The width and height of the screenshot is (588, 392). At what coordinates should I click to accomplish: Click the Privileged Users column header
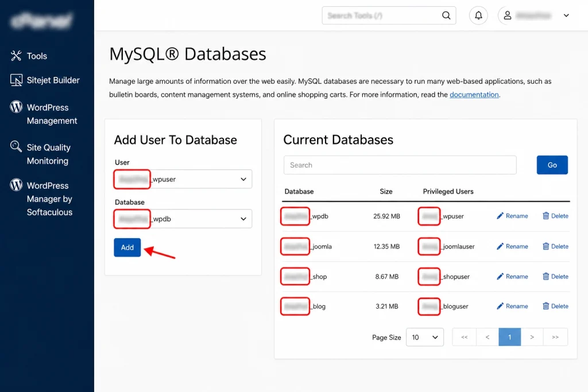tap(448, 192)
